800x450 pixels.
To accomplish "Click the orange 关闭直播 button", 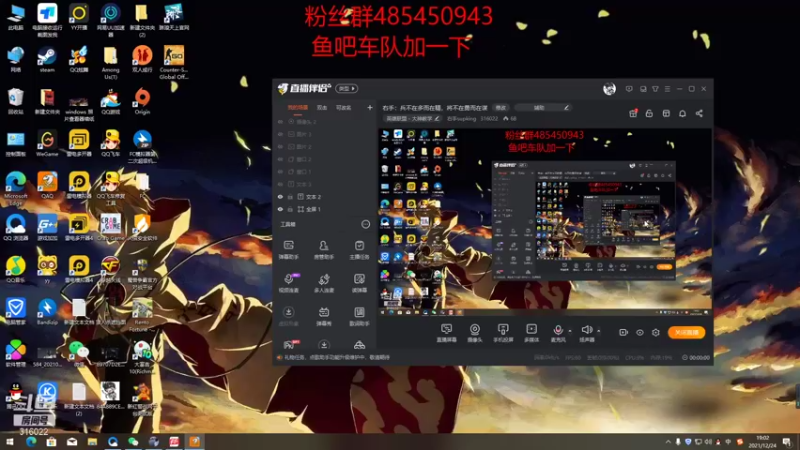I will pos(686,333).
